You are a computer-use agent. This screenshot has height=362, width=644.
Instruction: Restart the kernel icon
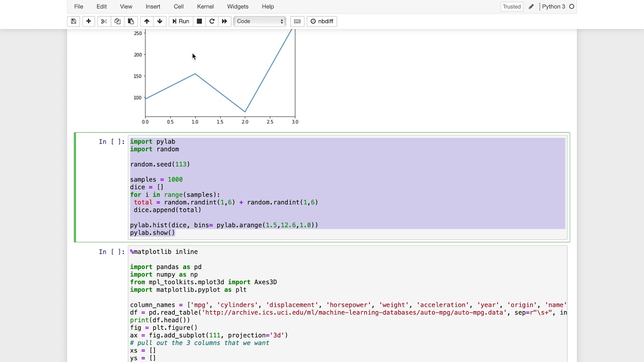click(212, 21)
